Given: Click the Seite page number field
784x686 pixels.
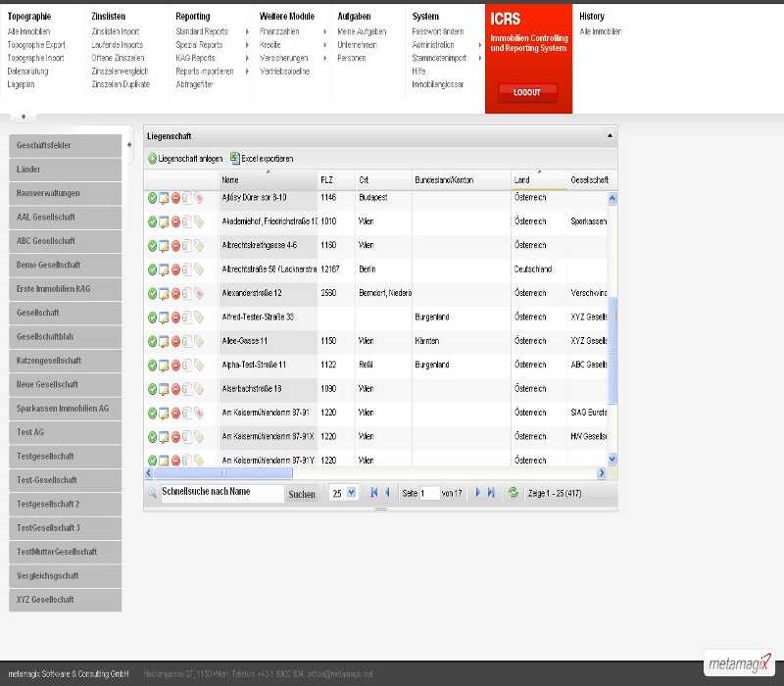Looking at the screenshot, I should pyautogui.click(x=429, y=494).
